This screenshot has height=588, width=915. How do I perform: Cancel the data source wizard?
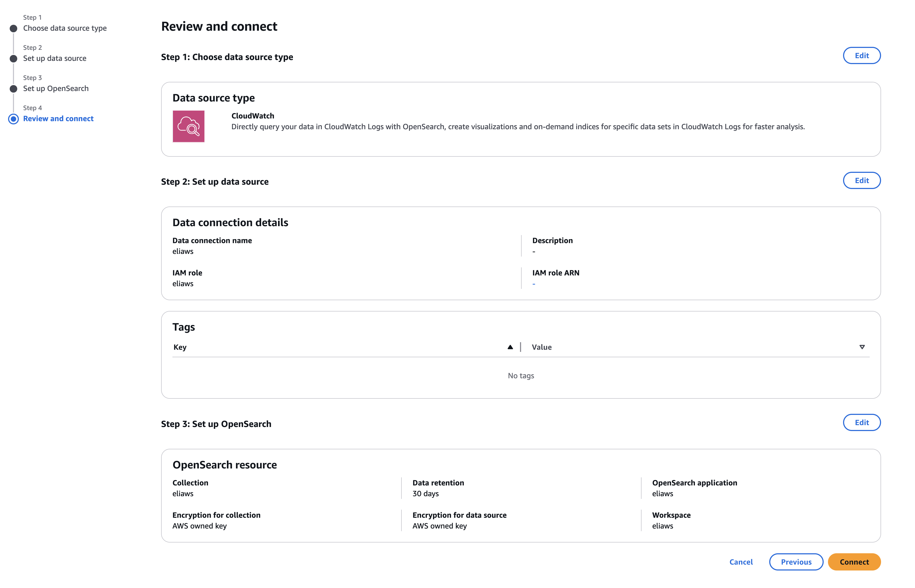coord(741,562)
